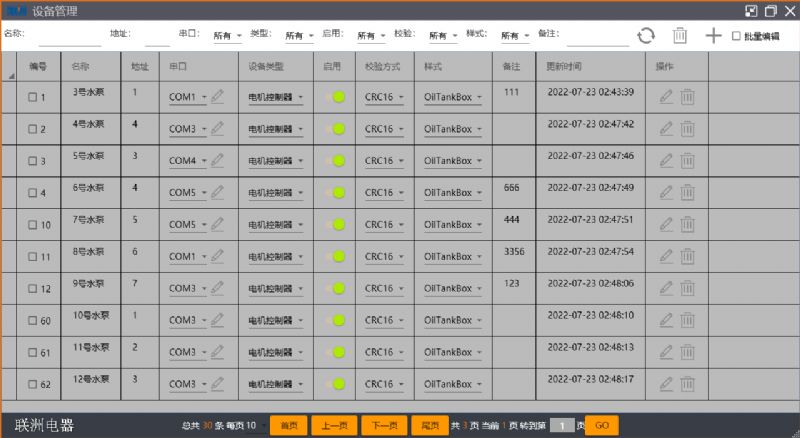
Task: Click the 设备类型 column header
Action: tap(266, 66)
